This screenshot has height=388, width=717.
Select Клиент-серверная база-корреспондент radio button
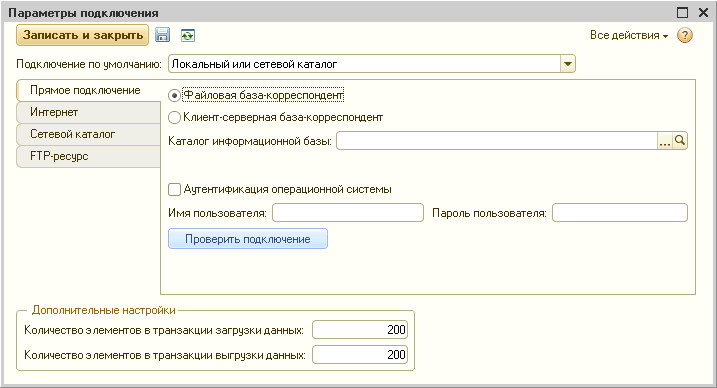pos(174,117)
